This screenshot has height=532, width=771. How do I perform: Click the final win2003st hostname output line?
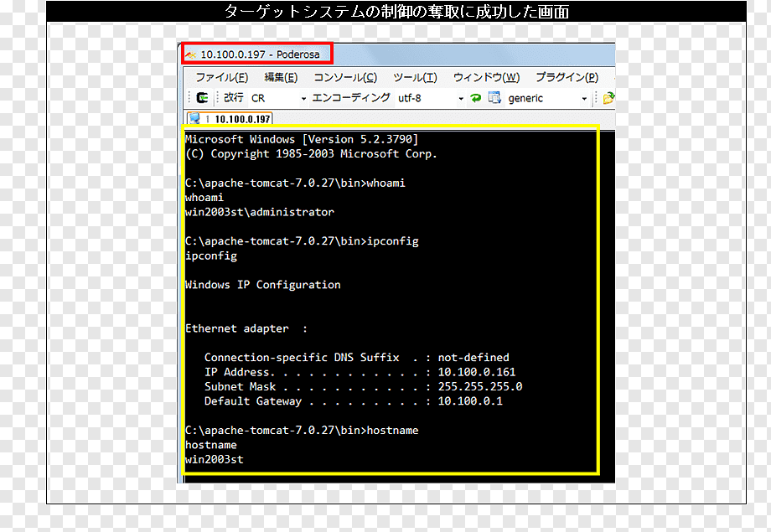[x=215, y=459]
